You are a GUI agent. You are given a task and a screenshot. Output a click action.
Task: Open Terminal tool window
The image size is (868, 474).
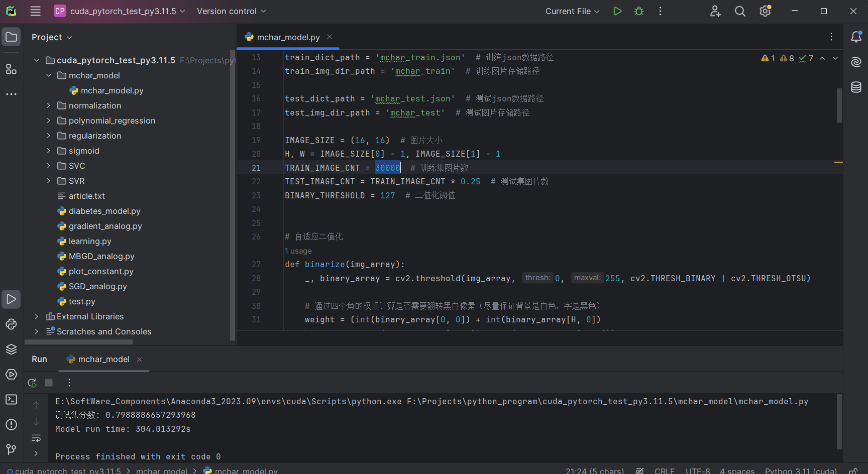coord(11,400)
